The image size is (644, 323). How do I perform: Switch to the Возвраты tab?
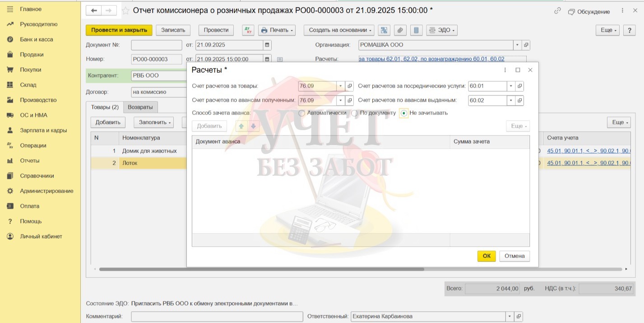coord(140,107)
